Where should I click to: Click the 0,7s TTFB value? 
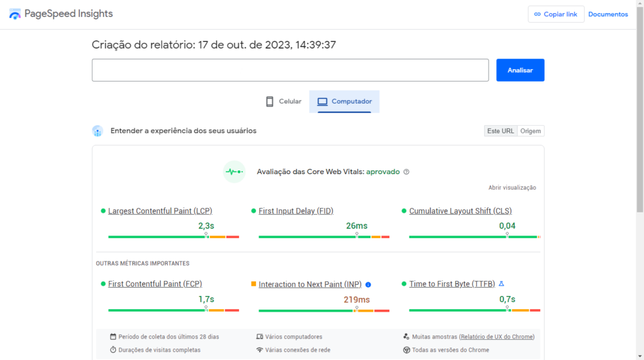click(508, 299)
